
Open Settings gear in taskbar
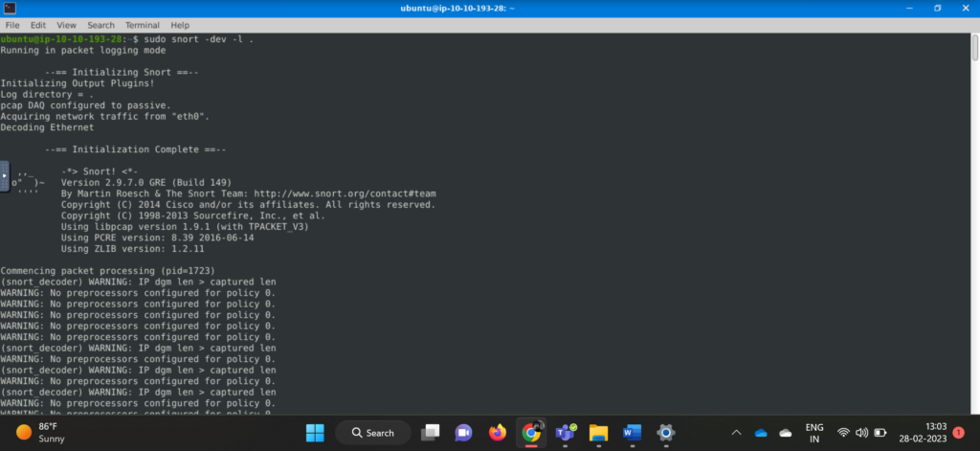[x=666, y=433]
